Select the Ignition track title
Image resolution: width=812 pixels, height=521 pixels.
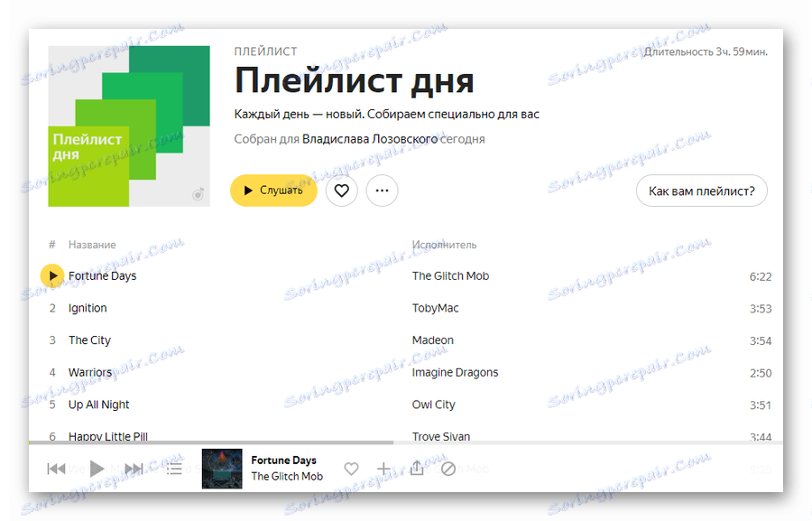[x=88, y=308]
